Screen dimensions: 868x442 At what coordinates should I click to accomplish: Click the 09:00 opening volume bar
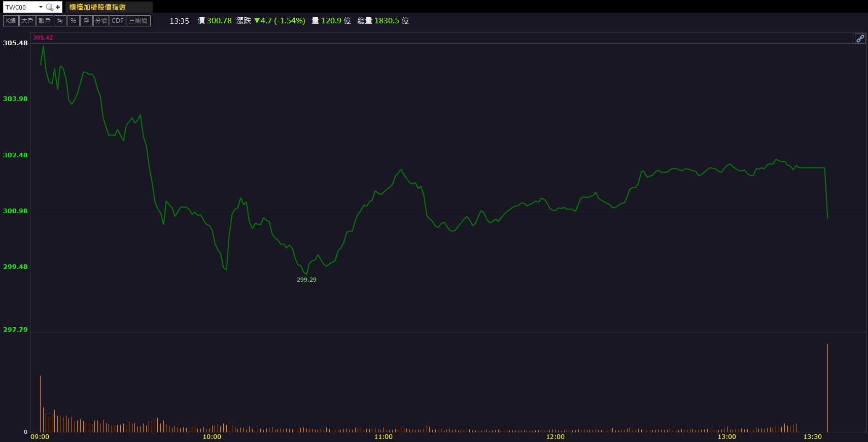(x=40, y=403)
